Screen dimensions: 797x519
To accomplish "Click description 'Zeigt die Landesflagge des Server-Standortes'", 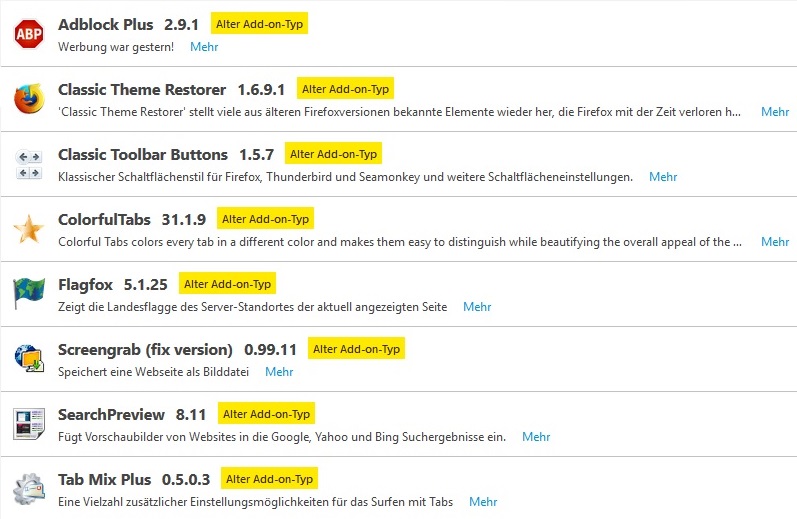I will (x=253, y=307).
